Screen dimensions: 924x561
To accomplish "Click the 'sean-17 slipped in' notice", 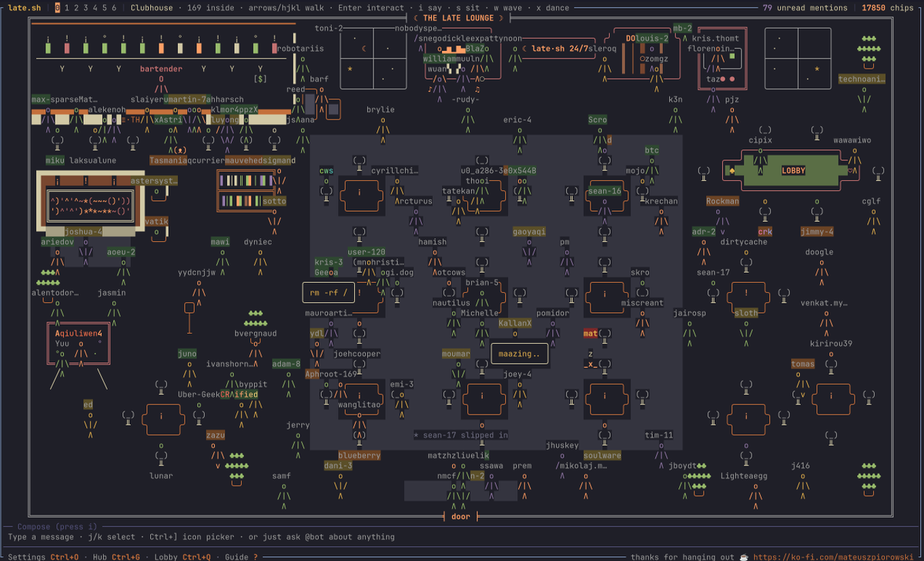I will click(x=460, y=435).
